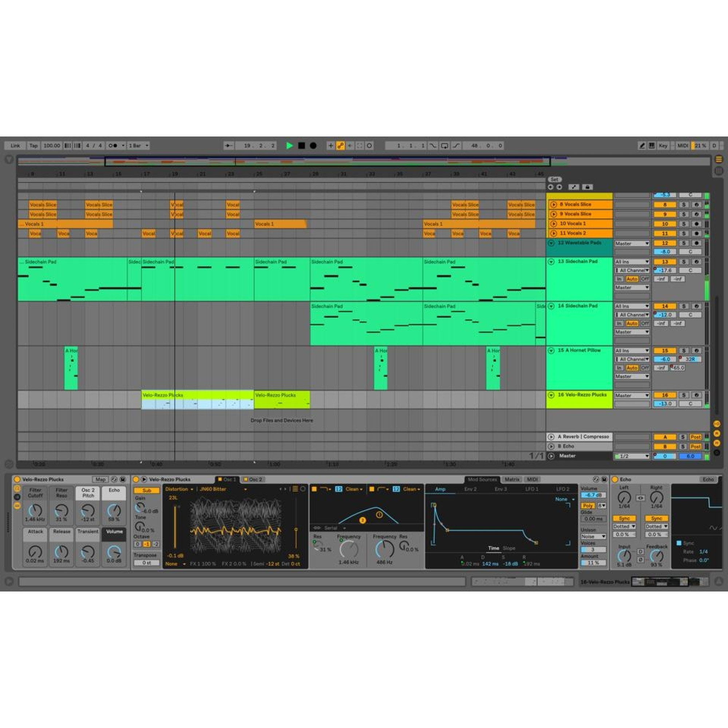Click the Lock Envelopes padlock icon
The width and height of the screenshot is (728, 728).
[x=587, y=187]
